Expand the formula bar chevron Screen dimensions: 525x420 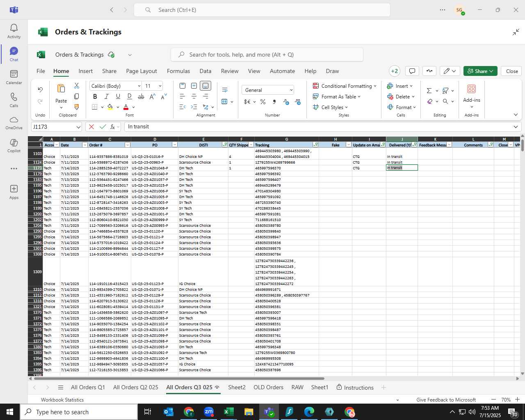coord(516,127)
